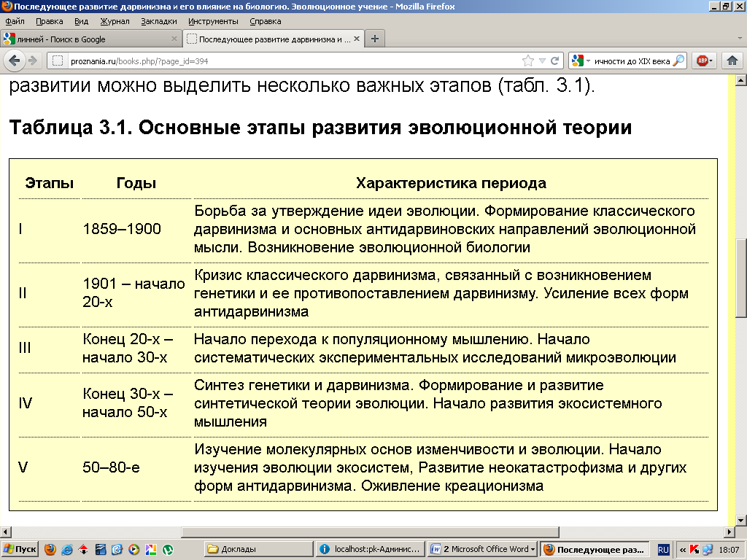Click the Firefox 'Последующее раз...' taskbar button
Screen dimensions: 747x560
595,549
